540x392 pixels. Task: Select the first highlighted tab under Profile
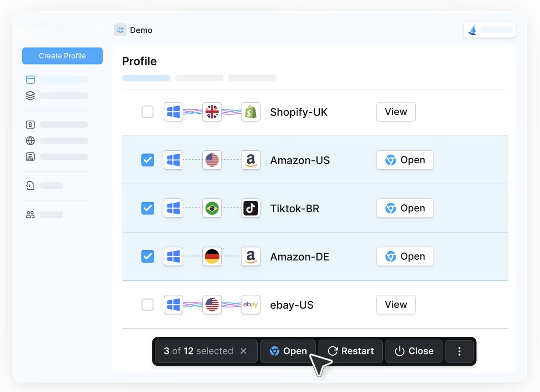click(x=146, y=78)
